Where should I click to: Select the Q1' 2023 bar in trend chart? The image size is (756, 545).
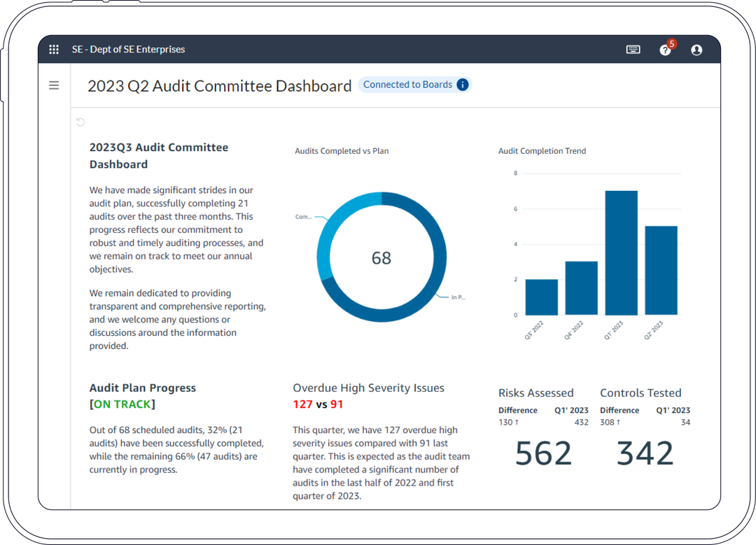[621, 253]
